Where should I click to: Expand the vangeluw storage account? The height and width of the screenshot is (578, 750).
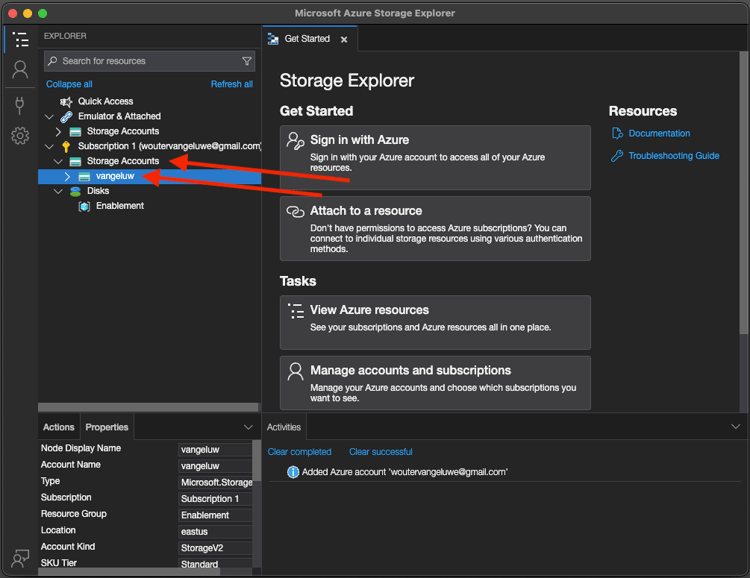(x=67, y=176)
